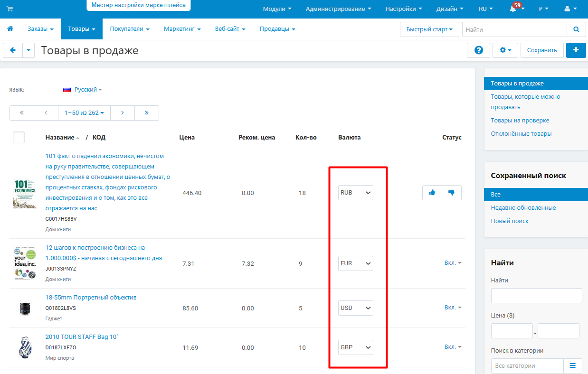This screenshot has width=588, height=374.
Task: Open Товары на проверке sidebar link
Action: pos(520,121)
